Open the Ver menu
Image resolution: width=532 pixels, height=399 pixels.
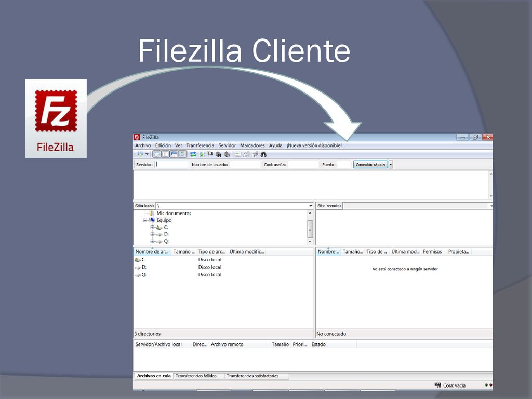179,145
